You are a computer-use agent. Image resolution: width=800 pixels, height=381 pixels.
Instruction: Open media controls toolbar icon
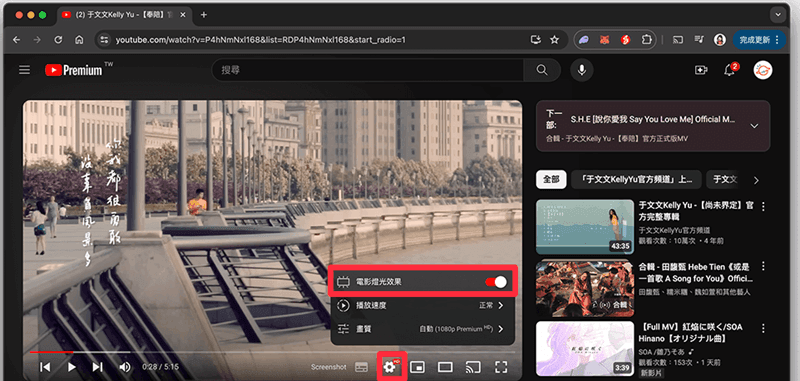698,40
